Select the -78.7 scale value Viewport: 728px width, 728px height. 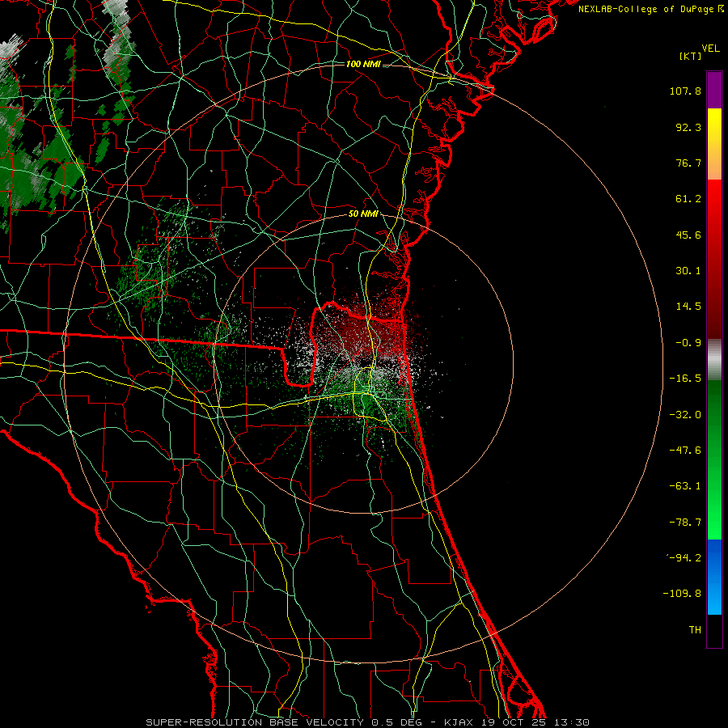pyautogui.click(x=685, y=523)
